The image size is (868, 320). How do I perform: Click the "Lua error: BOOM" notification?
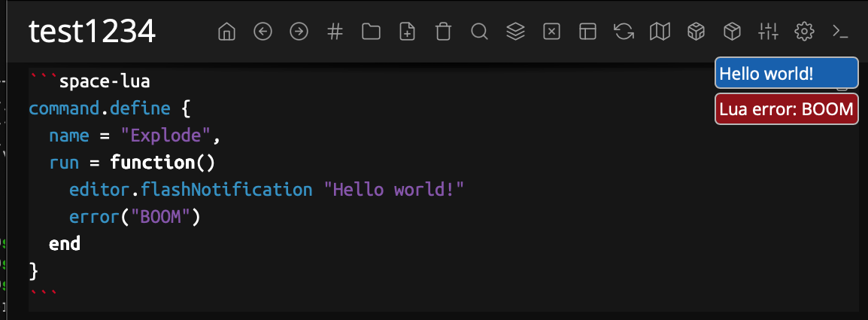click(x=786, y=109)
